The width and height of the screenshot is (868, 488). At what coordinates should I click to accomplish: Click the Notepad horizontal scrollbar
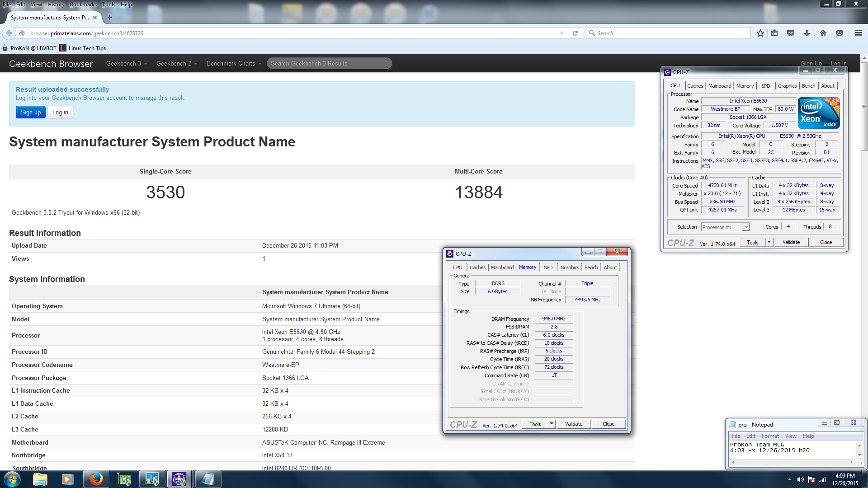792,462
